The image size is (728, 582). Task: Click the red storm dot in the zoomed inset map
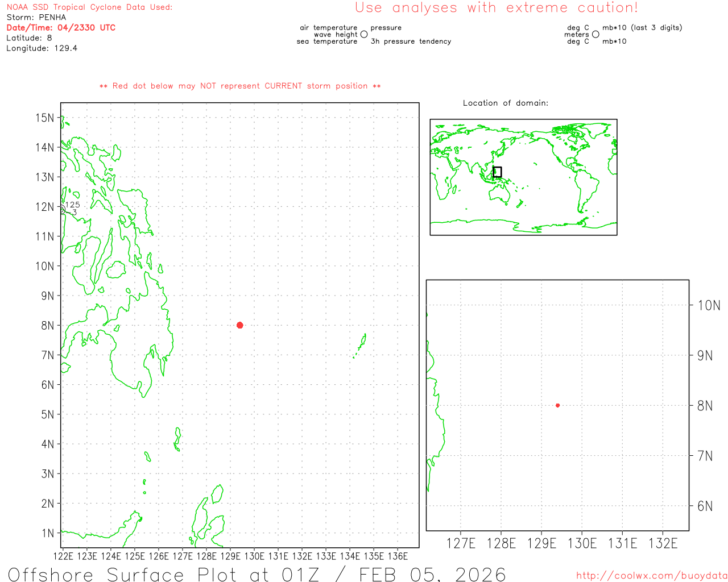pyautogui.click(x=557, y=405)
